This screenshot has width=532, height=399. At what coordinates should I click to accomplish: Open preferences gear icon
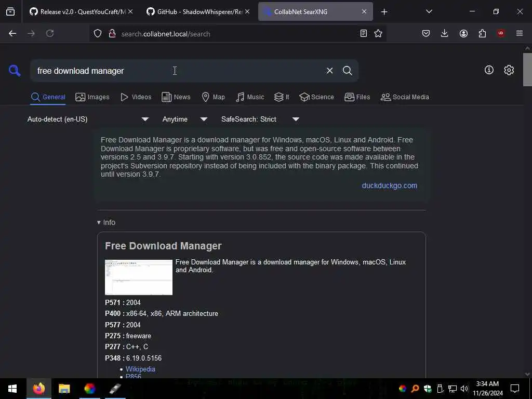click(x=509, y=70)
